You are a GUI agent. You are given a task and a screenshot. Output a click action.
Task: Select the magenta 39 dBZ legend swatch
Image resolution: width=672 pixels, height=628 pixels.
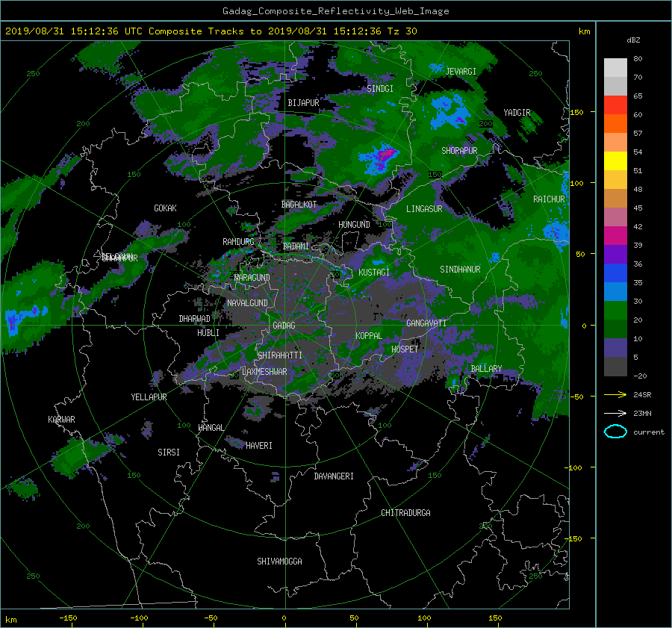(615, 236)
